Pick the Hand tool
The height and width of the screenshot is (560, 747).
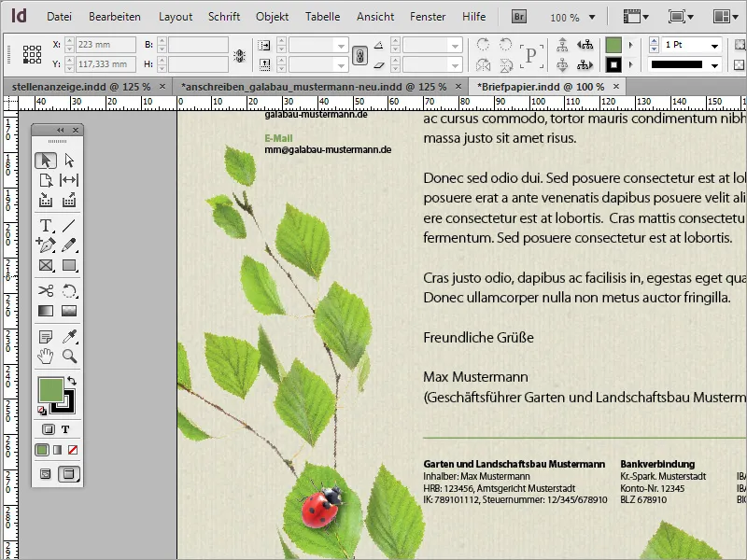(x=46, y=357)
